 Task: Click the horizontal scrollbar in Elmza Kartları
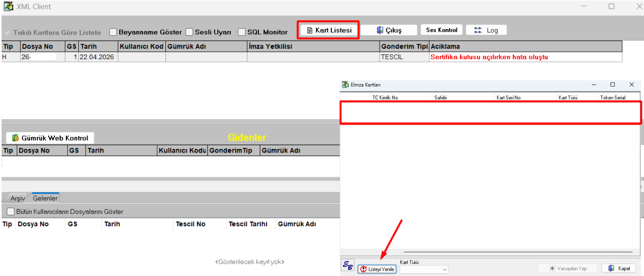(517, 252)
